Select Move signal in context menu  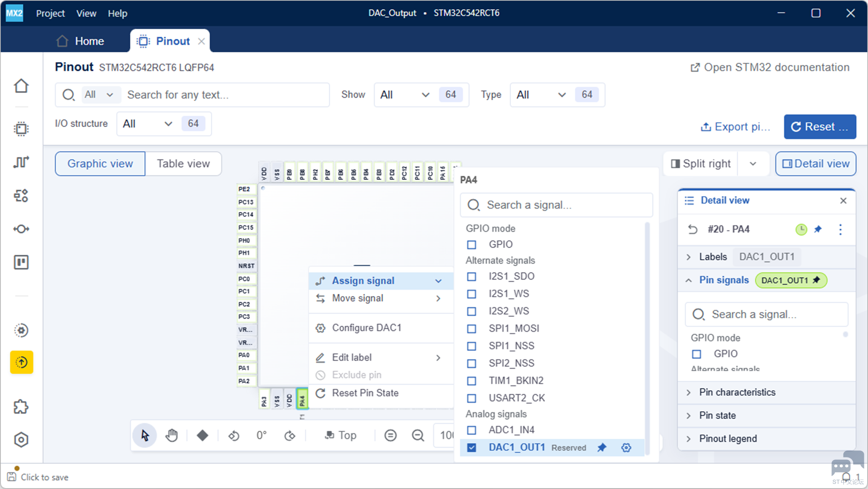pos(380,298)
